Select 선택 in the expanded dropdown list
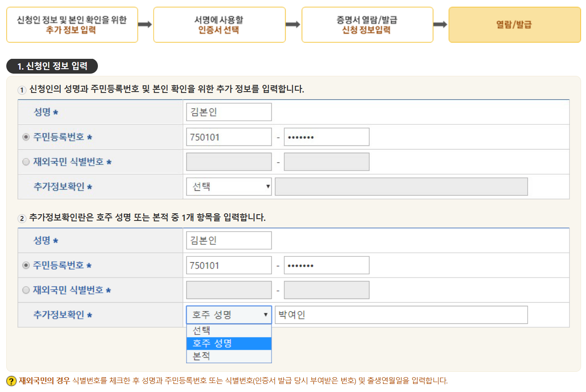The height and width of the screenshot is (392, 586). (229, 330)
